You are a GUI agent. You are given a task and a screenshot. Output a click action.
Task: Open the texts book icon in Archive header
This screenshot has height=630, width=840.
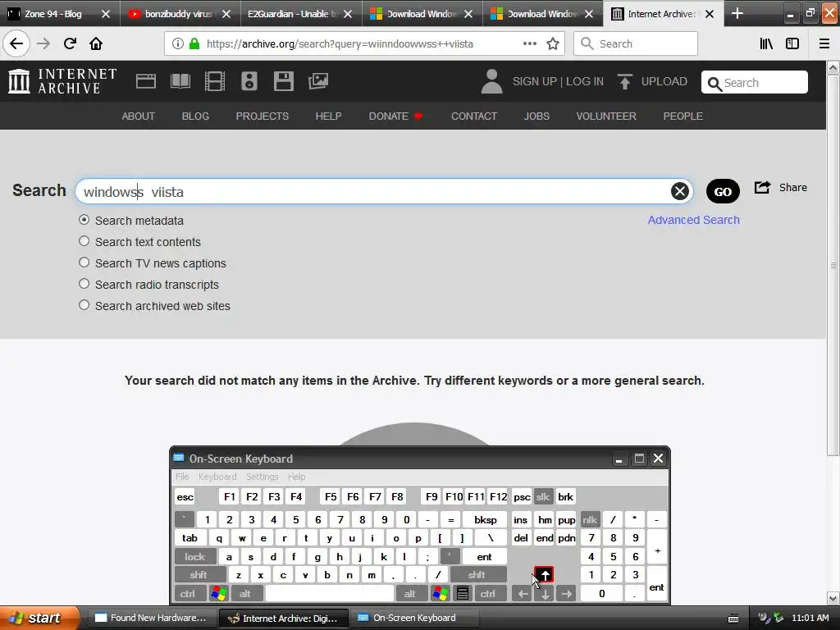[180, 81]
